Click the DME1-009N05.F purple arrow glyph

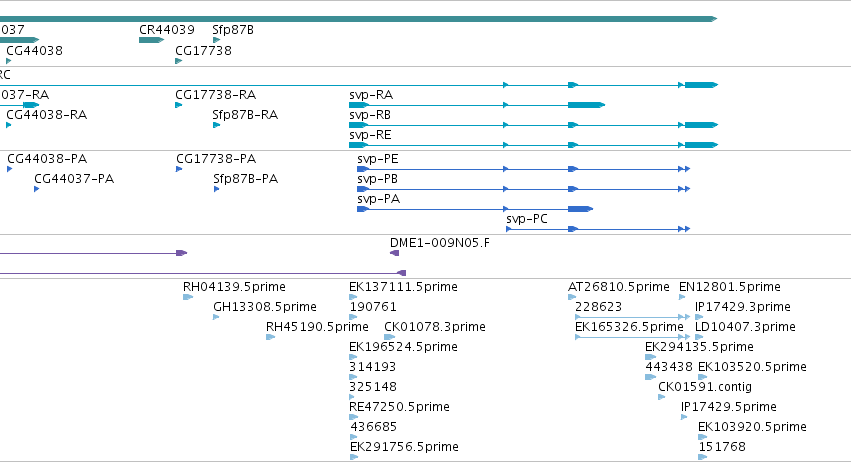point(395,254)
